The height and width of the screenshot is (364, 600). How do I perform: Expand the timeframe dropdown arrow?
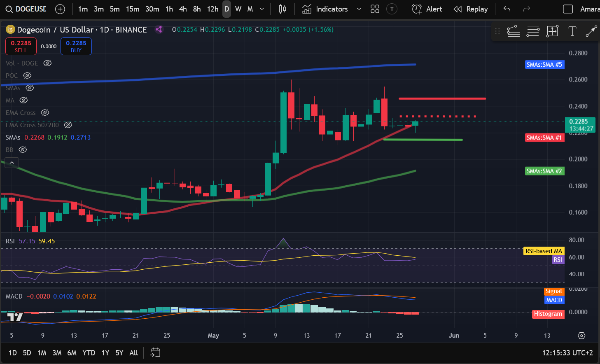click(262, 9)
